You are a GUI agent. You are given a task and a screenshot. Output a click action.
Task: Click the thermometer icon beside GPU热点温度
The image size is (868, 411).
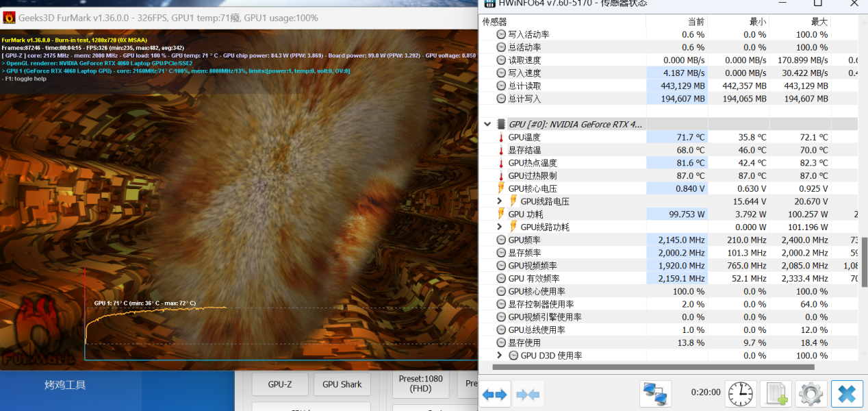(501, 163)
